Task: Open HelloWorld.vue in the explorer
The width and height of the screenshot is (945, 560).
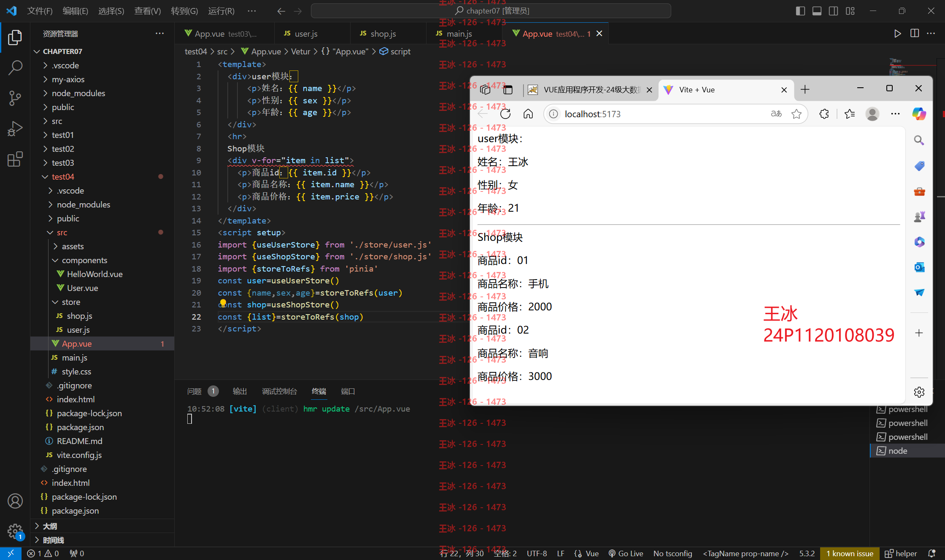Action: point(102,274)
